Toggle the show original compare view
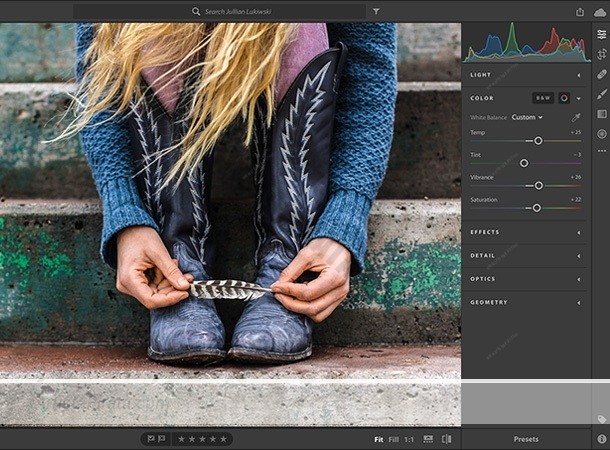Viewport: 610px width, 450px height. (x=446, y=439)
